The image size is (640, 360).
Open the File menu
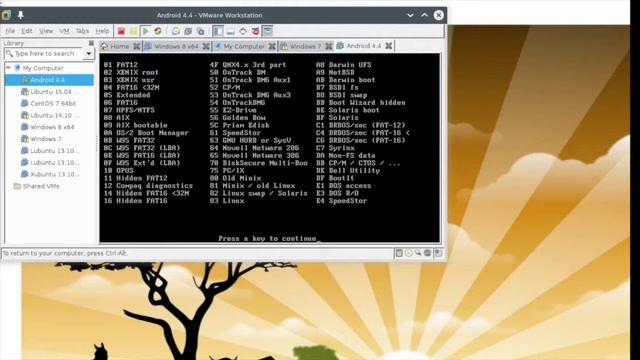[10, 31]
